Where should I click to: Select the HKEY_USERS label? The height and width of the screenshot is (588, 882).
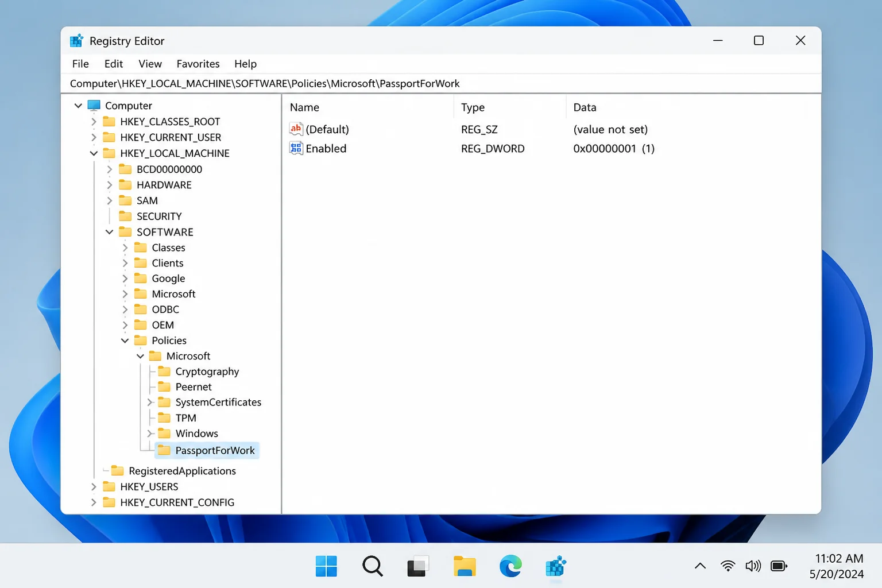click(149, 487)
